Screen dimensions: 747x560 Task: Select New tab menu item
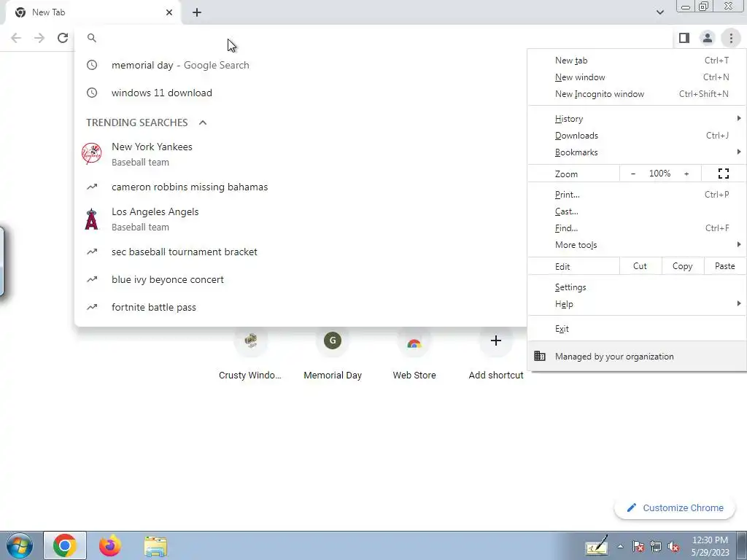(637, 61)
